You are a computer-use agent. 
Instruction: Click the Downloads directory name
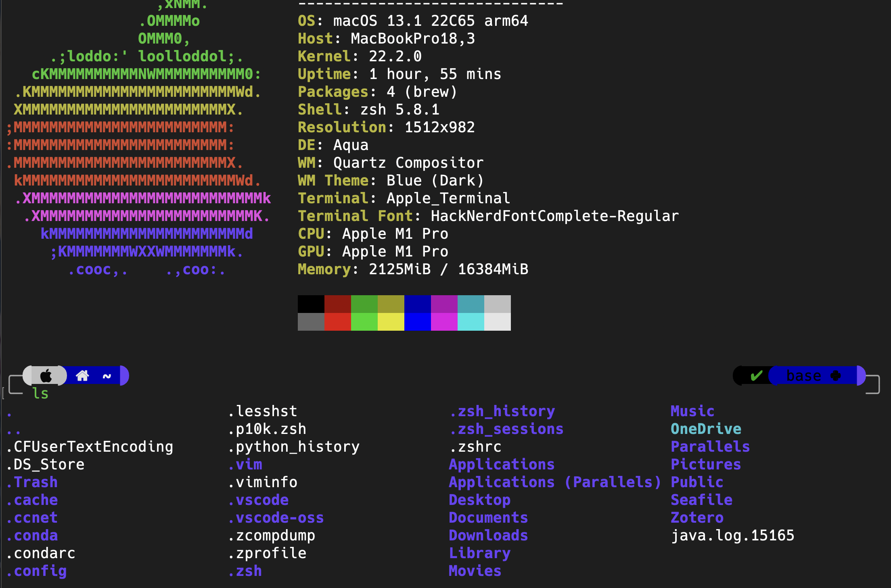click(488, 536)
